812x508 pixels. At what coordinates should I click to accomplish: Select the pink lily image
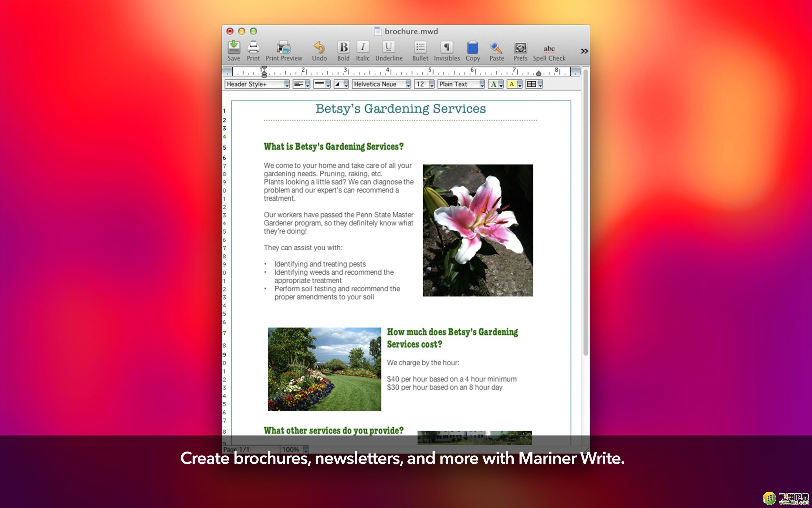coord(477,230)
